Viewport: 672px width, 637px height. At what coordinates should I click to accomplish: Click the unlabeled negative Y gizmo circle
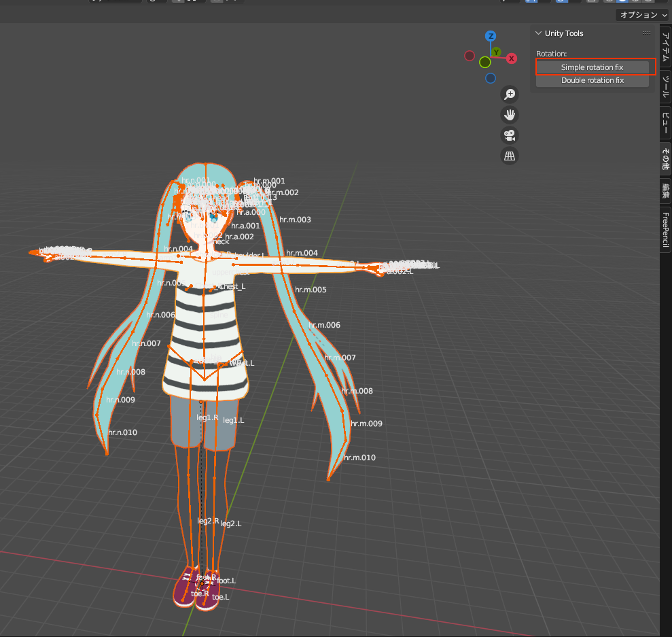click(x=484, y=63)
